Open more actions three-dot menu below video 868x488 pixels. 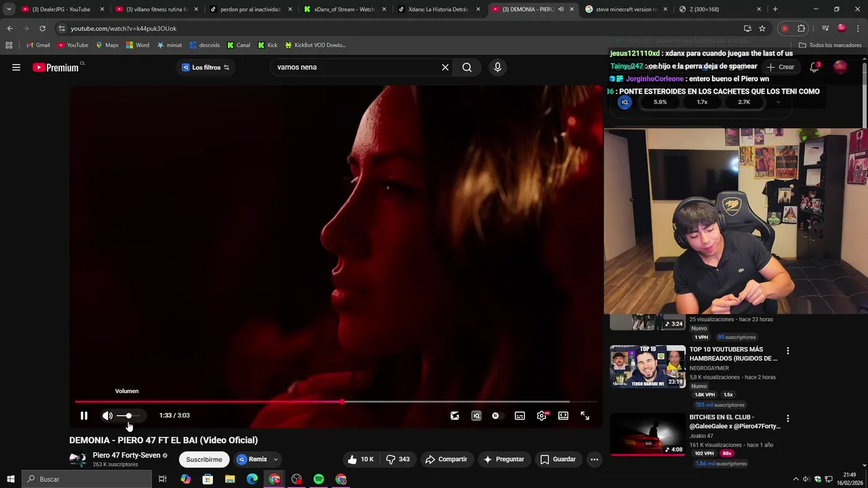594,460
